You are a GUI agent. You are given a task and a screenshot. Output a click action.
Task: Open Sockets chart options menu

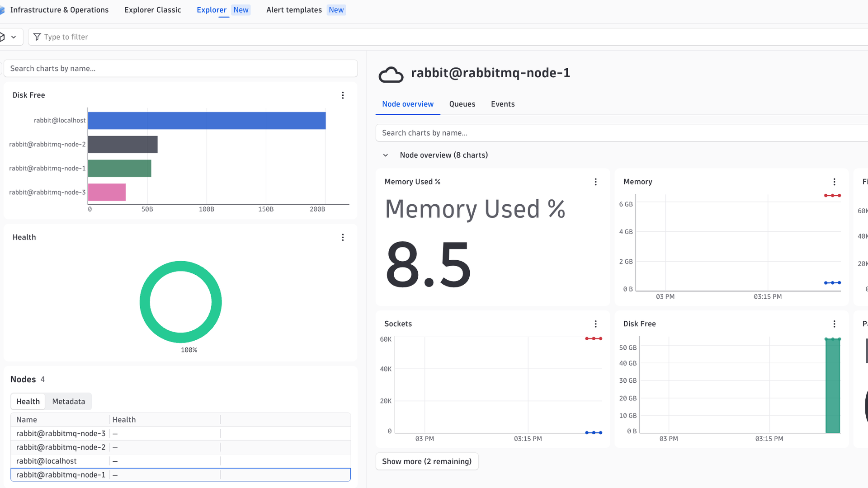point(595,324)
